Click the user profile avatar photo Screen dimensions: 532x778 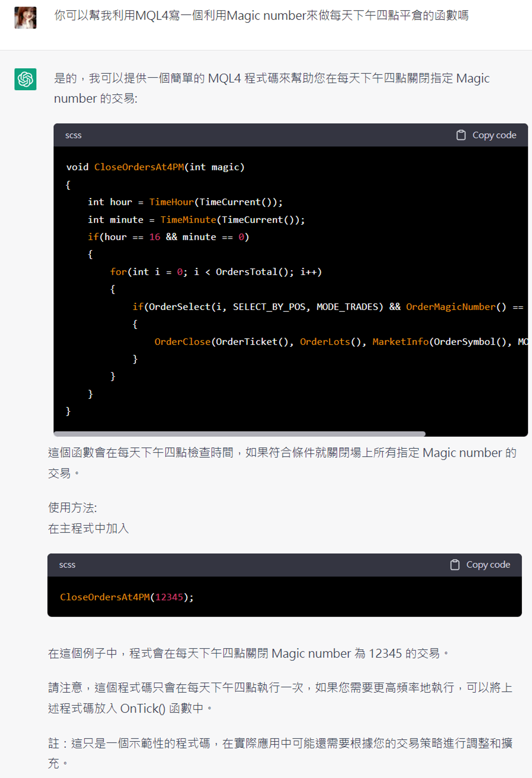coord(26,18)
